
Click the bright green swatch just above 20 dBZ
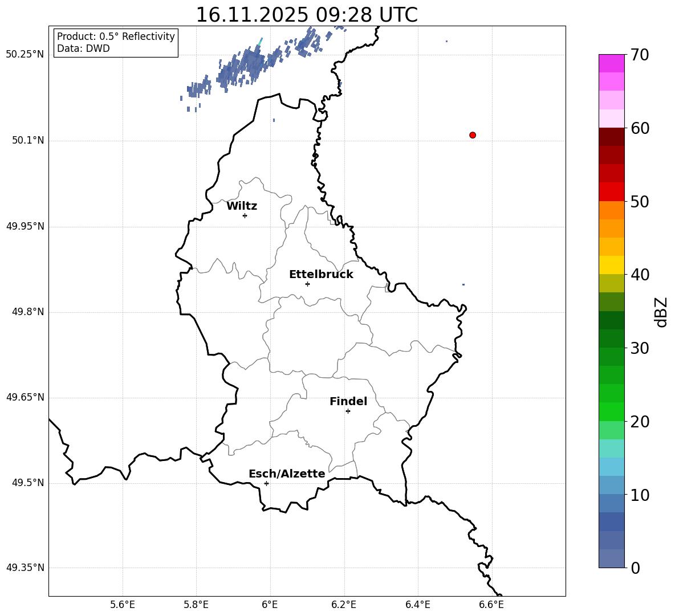612,411
